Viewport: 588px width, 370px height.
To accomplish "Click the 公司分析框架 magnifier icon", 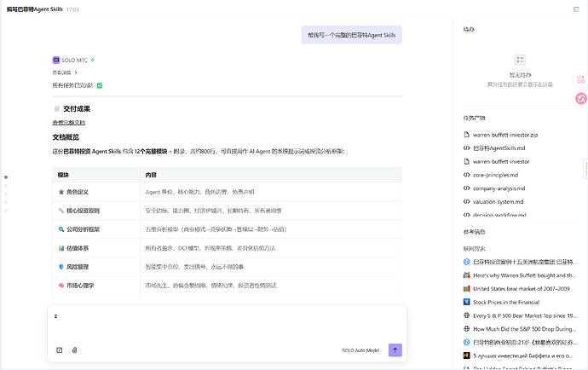I will click(x=61, y=229).
